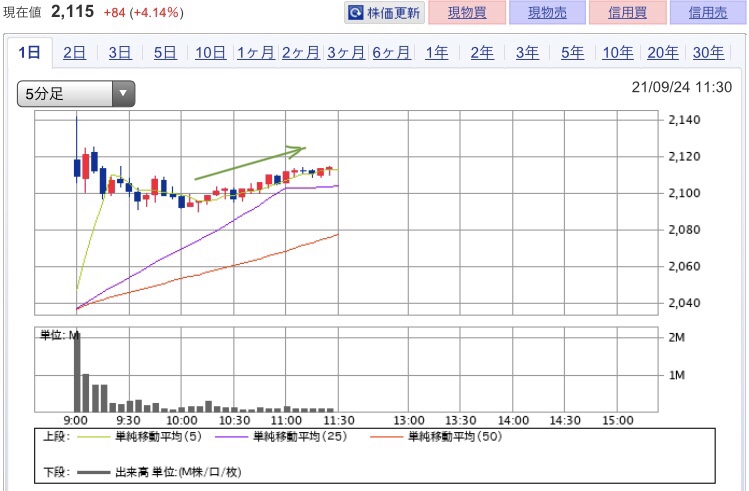749x491 pixels.
Task: Click the 単純移動平均(5) legend entry
Action: 139,437
